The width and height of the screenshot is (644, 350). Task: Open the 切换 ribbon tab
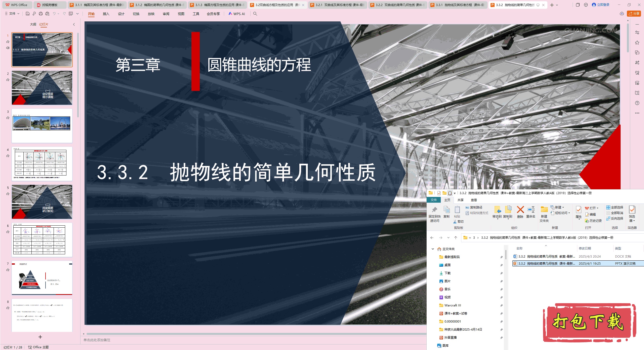click(x=136, y=14)
